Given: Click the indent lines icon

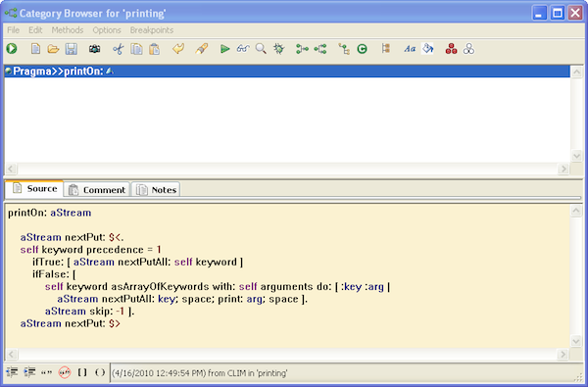Looking at the screenshot, I should coord(29,372).
